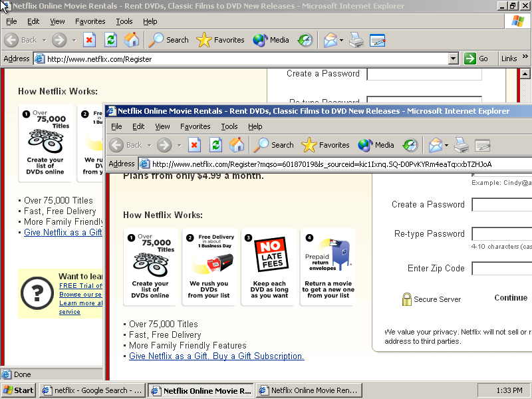Open Forward history dropdown in front window
Viewport: 532px width, 399px height.
click(x=179, y=145)
